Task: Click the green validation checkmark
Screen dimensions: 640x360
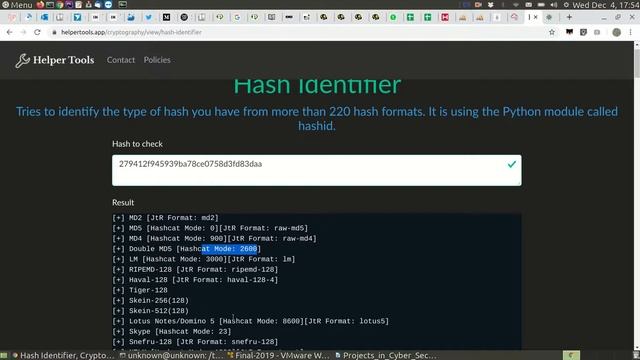Action: (x=511, y=164)
